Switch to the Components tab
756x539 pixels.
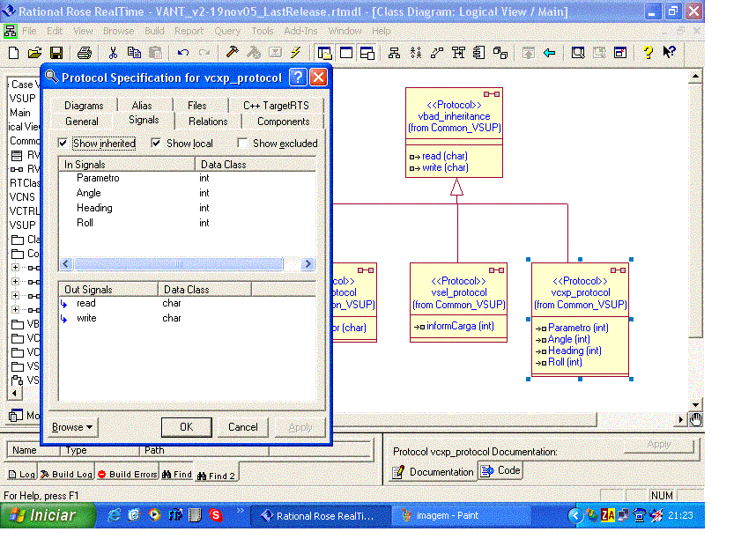(x=284, y=122)
